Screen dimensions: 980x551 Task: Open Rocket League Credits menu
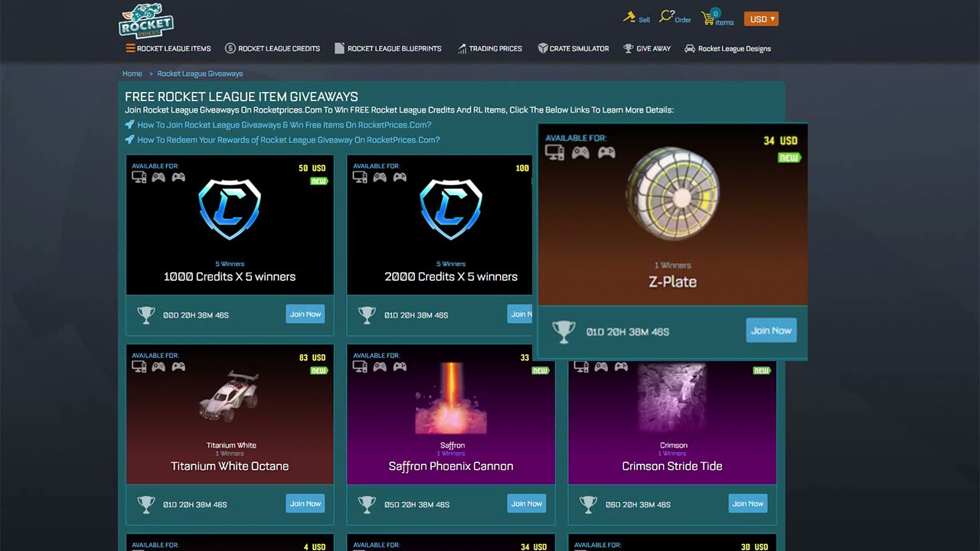tap(273, 48)
